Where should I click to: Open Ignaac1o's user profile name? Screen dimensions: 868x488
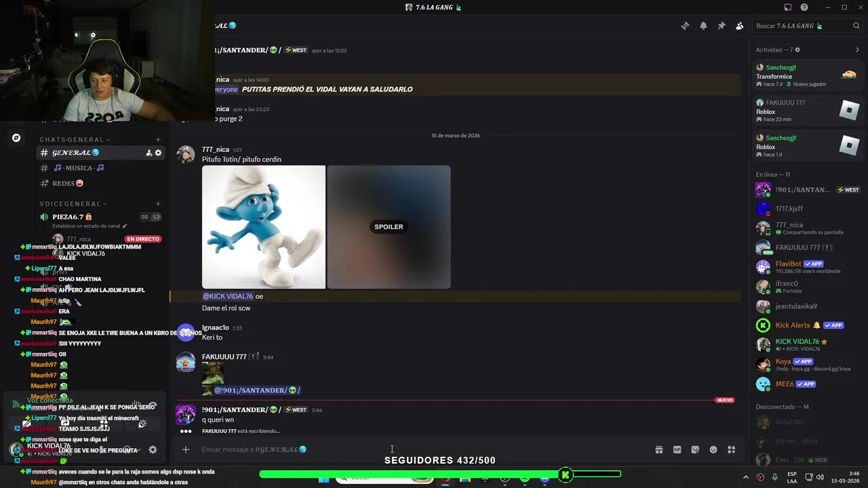coord(215,327)
